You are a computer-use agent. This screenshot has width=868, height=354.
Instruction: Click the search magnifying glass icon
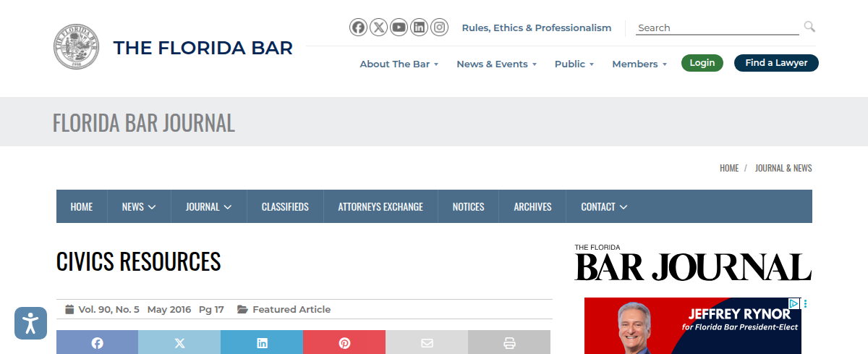(809, 28)
